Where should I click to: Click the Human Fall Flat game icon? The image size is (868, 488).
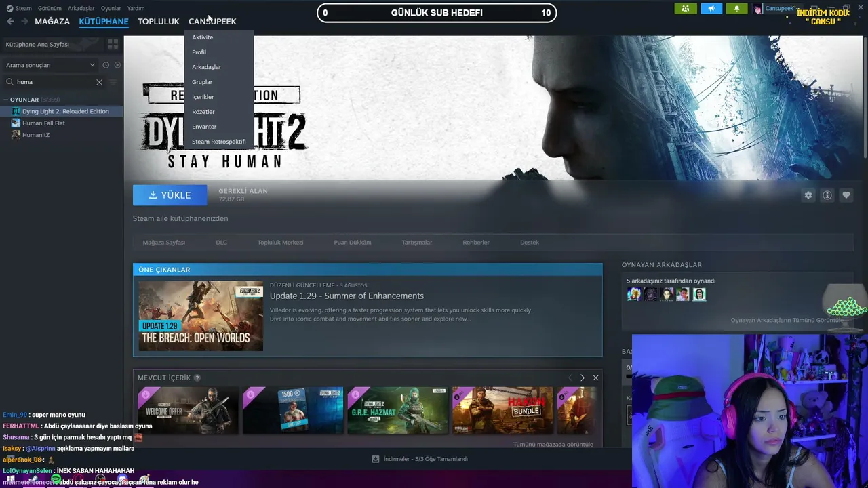coord(16,123)
